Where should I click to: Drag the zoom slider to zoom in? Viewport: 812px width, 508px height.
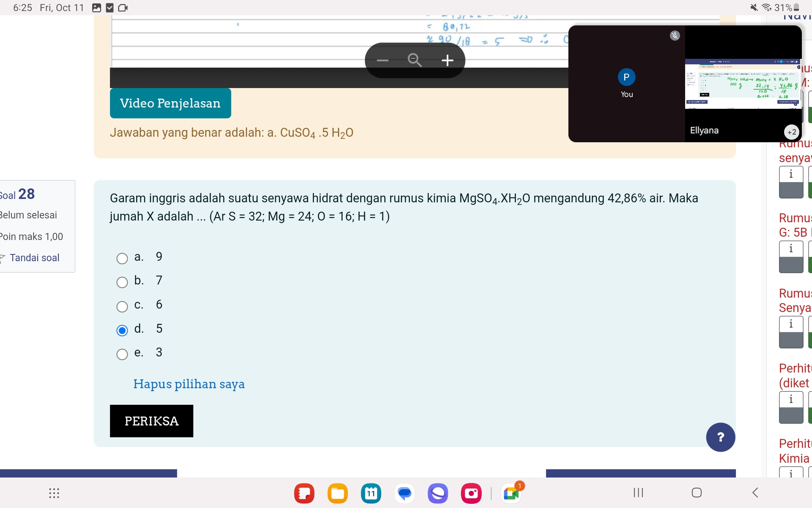446,60
